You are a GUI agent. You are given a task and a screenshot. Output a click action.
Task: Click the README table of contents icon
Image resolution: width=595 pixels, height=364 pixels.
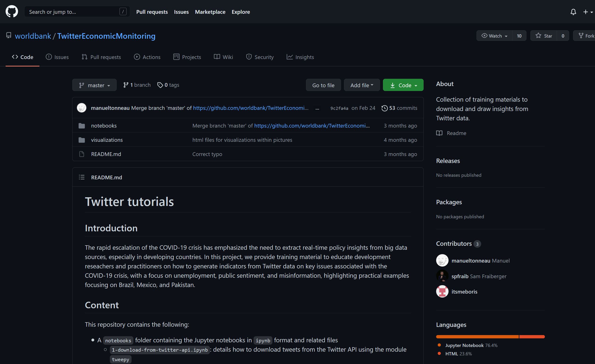82,177
